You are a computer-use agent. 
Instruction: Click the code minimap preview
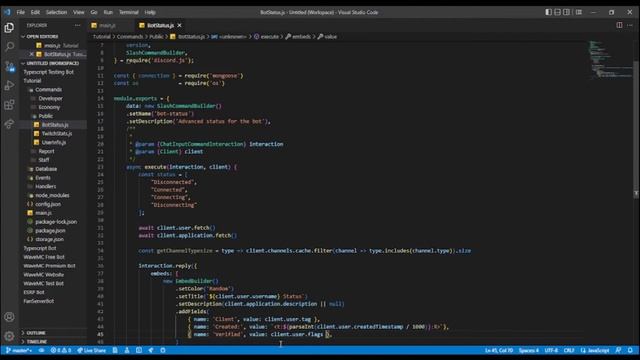point(611,59)
